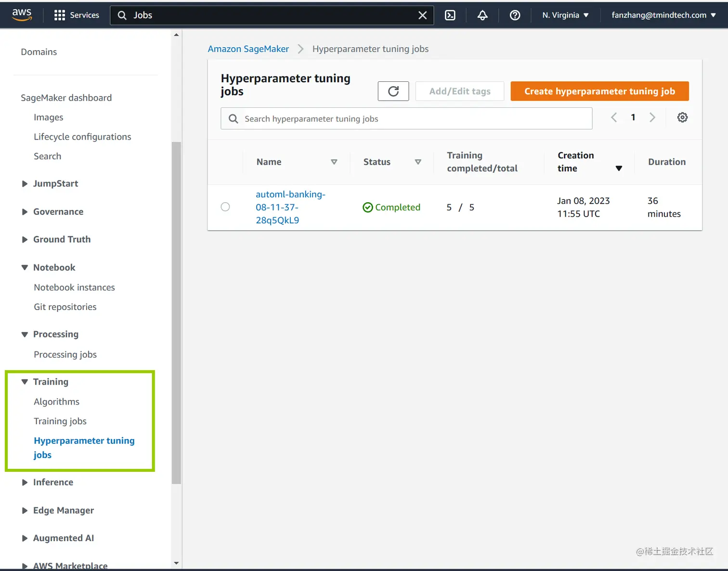
Task: Open the Services grid menu
Action: (77, 15)
